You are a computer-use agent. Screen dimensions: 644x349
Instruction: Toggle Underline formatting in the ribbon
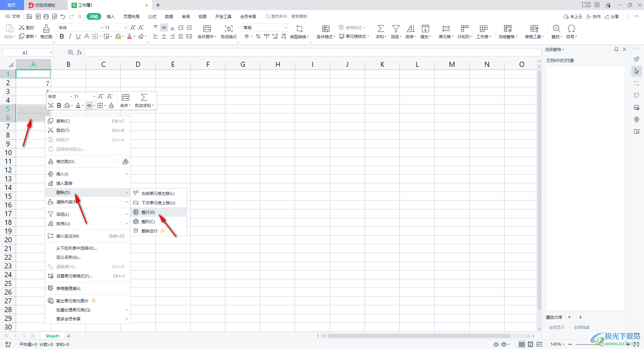click(x=78, y=37)
